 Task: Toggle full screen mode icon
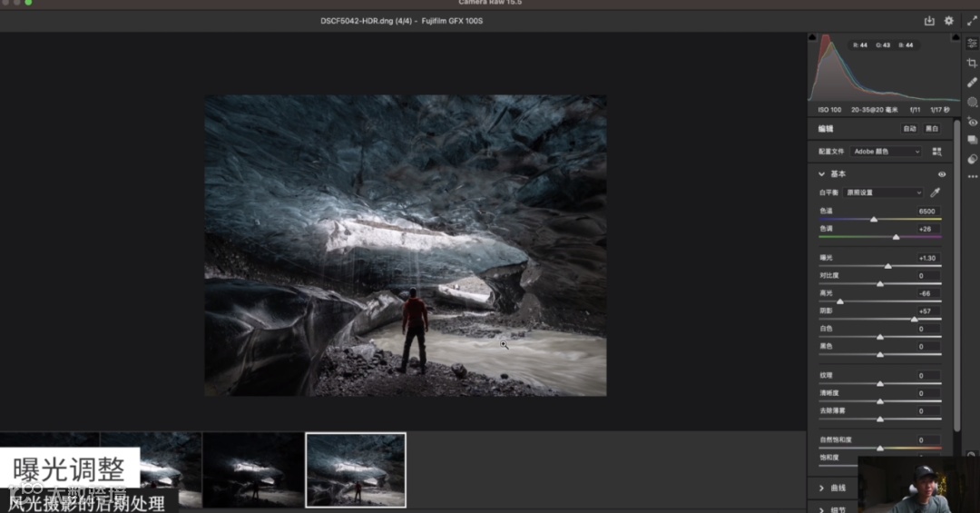point(972,21)
